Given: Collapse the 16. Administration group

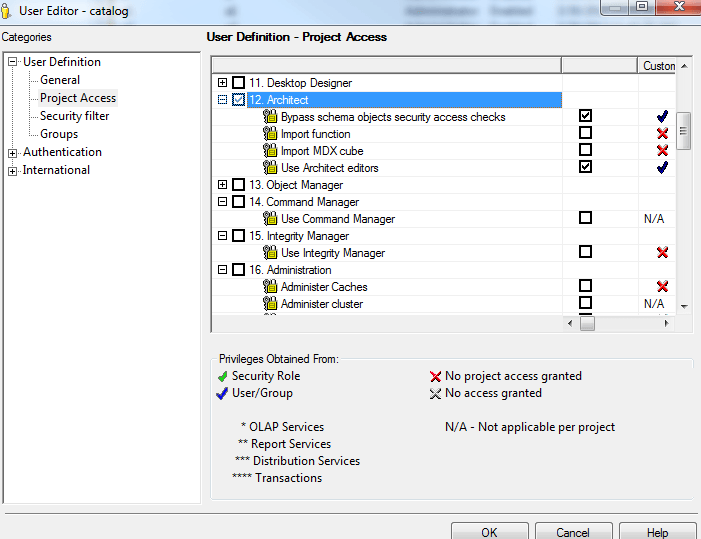Looking at the screenshot, I should [x=222, y=270].
